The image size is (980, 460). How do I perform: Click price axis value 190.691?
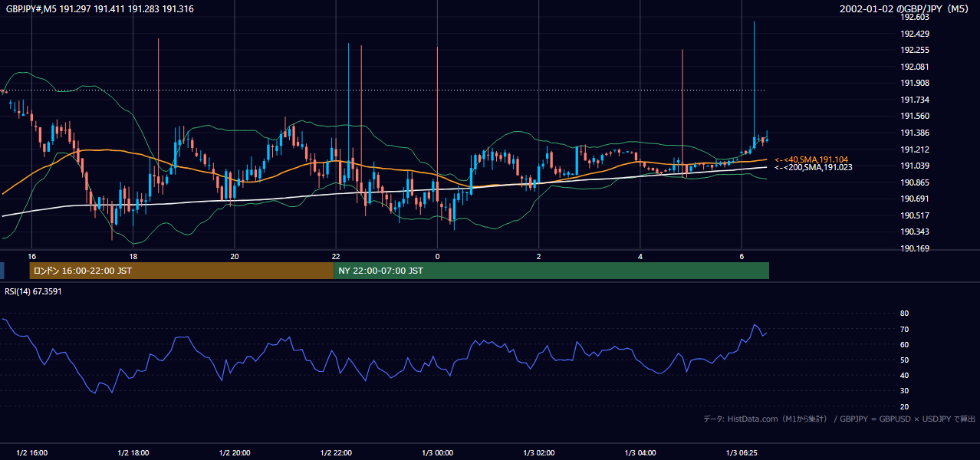point(914,199)
